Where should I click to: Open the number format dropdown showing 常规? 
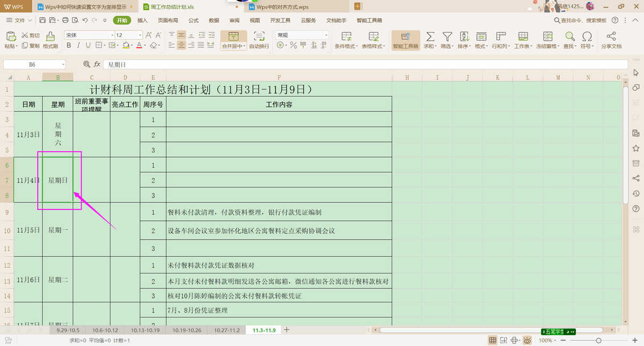pos(326,35)
